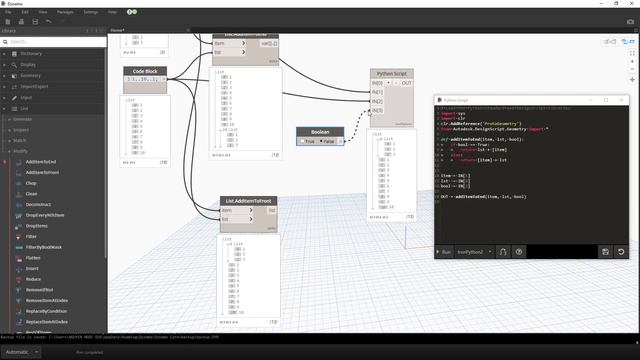Select RemoveItemAtIndex in the library list
640x360 pixels.
[47, 300]
